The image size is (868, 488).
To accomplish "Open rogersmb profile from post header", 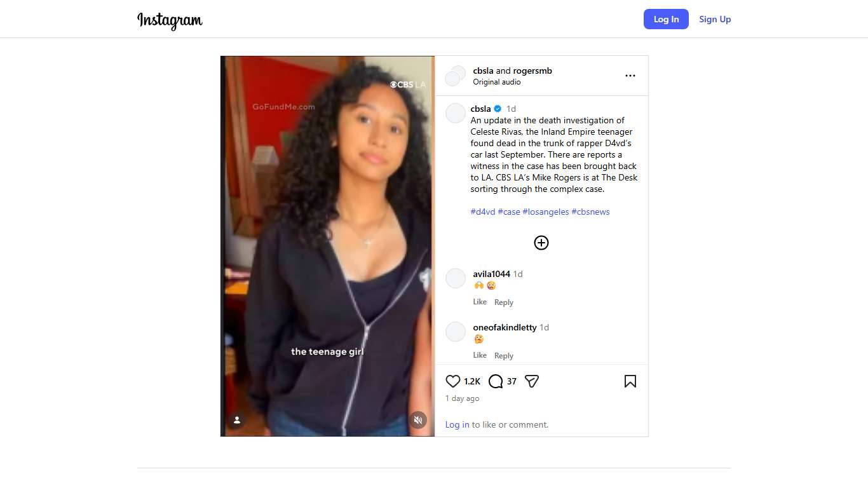I will pyautogui.click(x=532, y=71).
